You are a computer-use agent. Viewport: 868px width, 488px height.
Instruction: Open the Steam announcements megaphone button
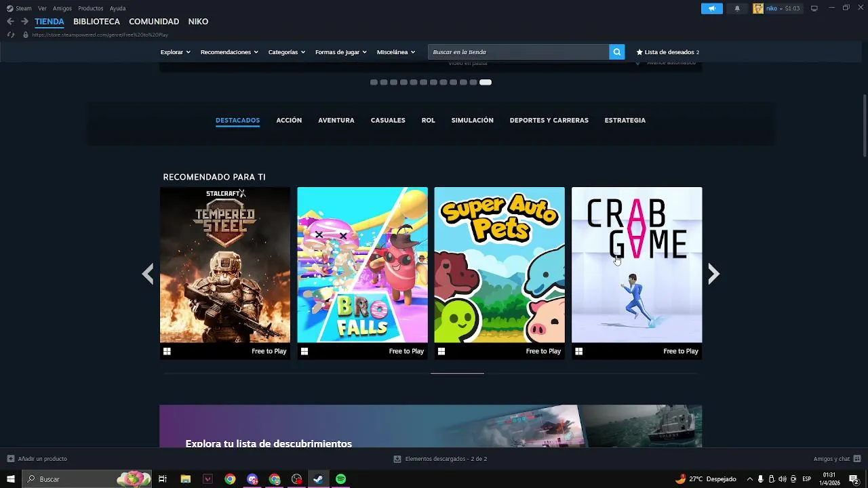[x=712, y=8]
